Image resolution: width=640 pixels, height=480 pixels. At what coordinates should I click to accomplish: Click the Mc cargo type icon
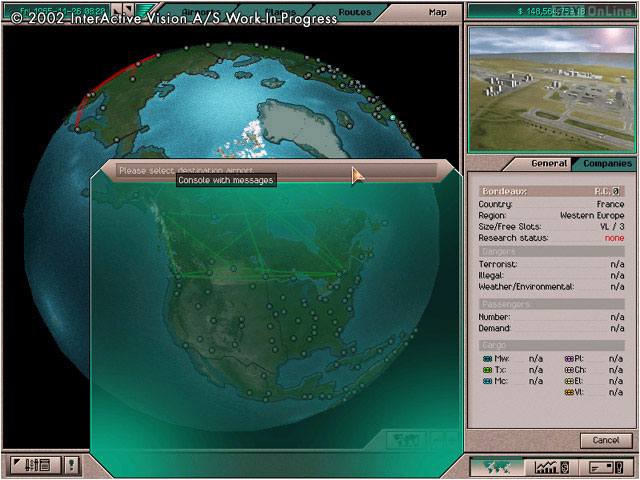(487, 381)
